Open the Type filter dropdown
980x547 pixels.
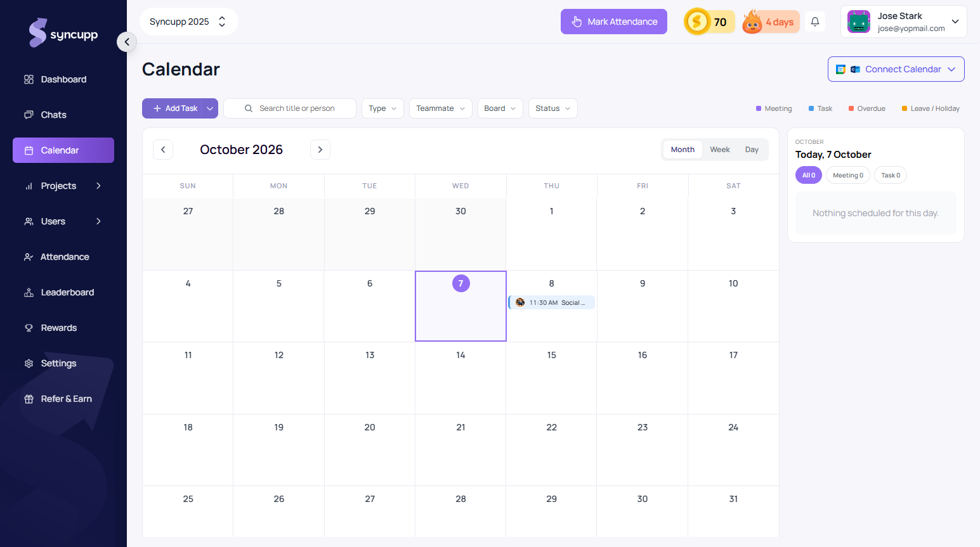pyautogui.click(x=383, y=108)
